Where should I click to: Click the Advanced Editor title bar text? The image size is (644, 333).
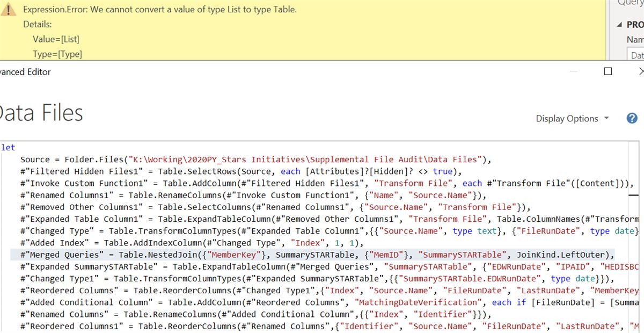pos(26,72)
